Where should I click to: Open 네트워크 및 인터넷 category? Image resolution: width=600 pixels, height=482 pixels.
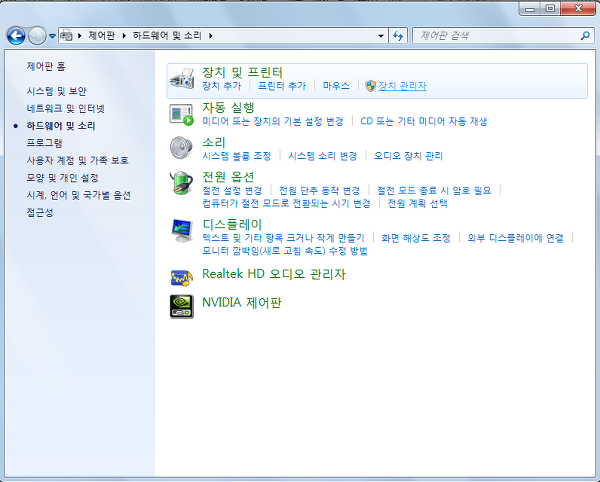pos(65,108)
